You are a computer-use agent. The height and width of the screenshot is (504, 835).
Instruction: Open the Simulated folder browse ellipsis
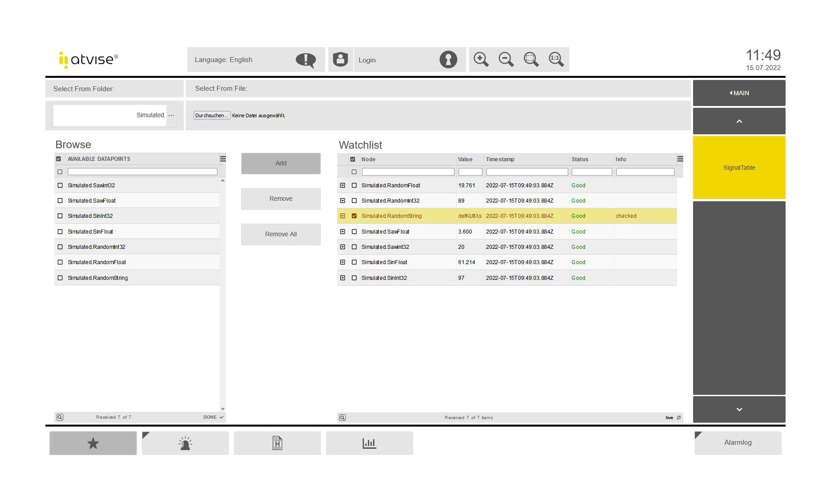coord(171,115)
